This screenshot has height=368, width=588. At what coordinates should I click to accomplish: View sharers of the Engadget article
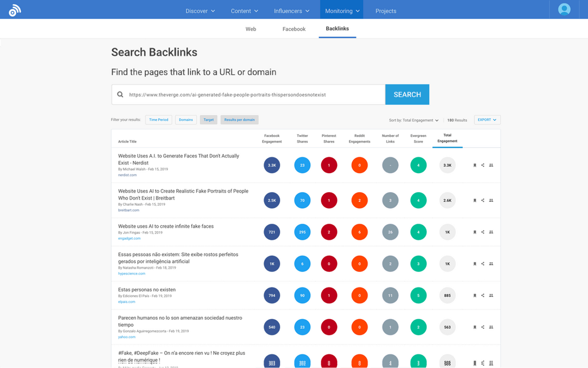(x=491, y=232)
